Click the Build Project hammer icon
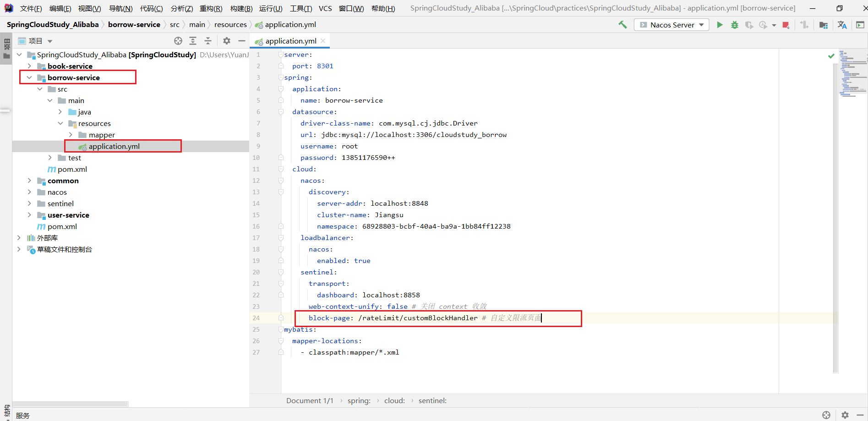868x421 pixels. pos(622,25)
